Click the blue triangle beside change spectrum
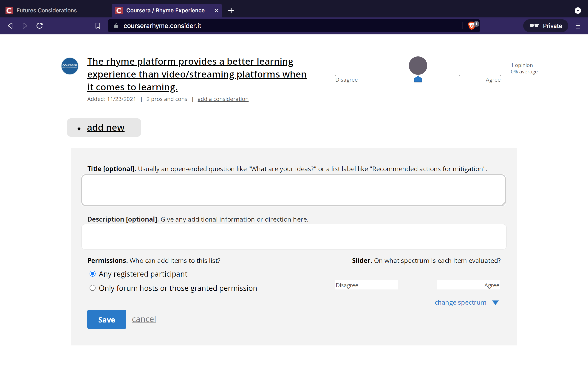 click(x=495, y=303)
